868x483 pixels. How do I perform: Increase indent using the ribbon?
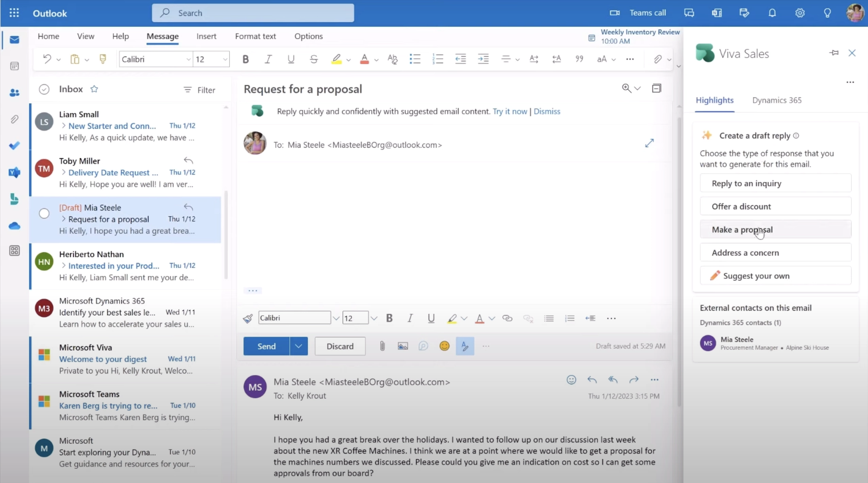(x=483, y=59)
